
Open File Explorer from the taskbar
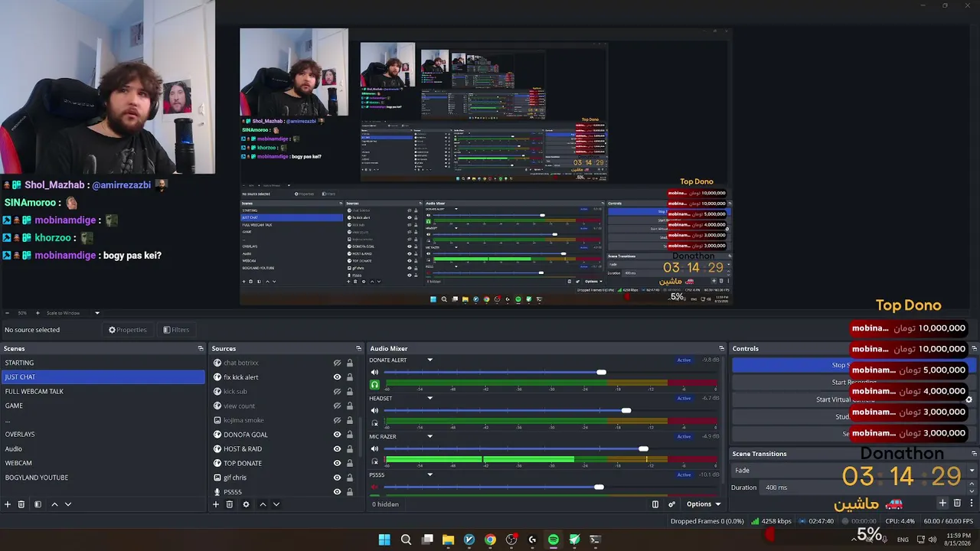pyautogui.click(x=448, y=540)
